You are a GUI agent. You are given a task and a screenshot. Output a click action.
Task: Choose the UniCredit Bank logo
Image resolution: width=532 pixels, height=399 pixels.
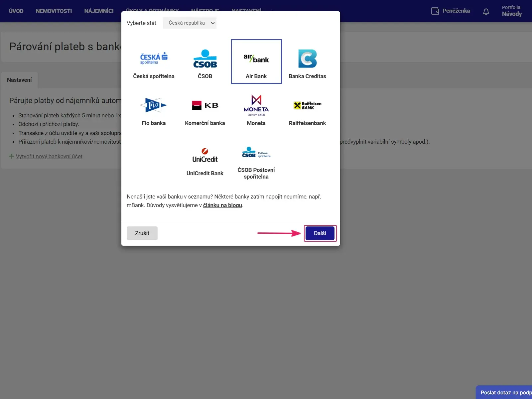(x=205, y=155)
